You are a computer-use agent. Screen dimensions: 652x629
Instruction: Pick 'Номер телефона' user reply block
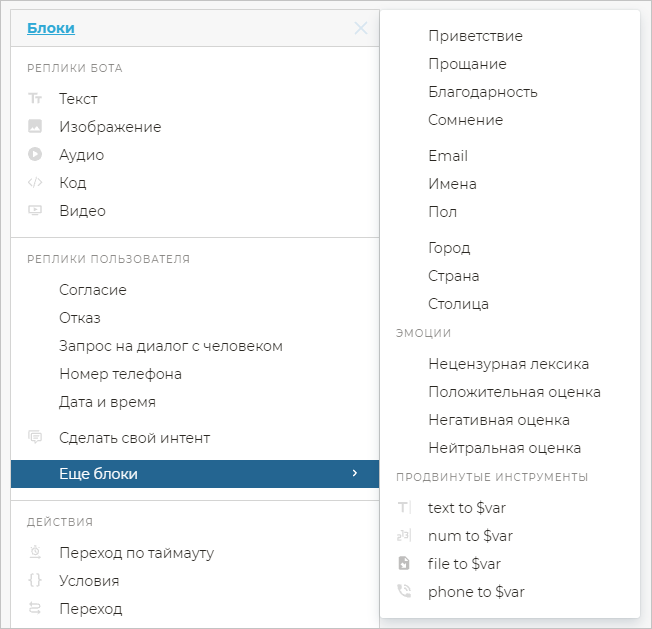click(120, 374)
